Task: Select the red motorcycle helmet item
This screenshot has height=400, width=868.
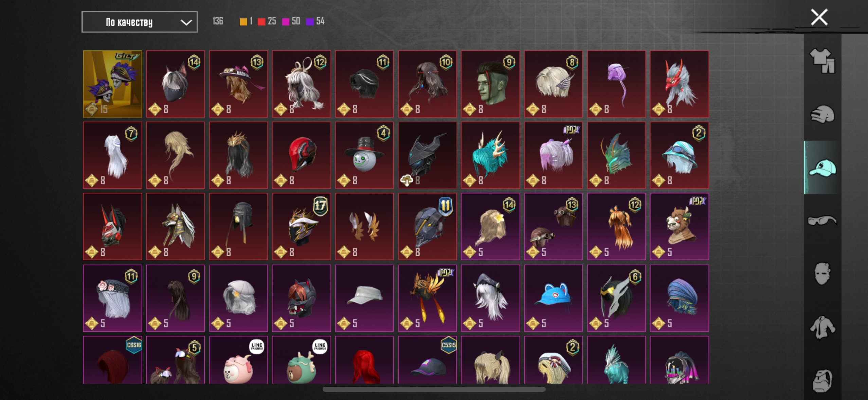Action: (302, 155)
